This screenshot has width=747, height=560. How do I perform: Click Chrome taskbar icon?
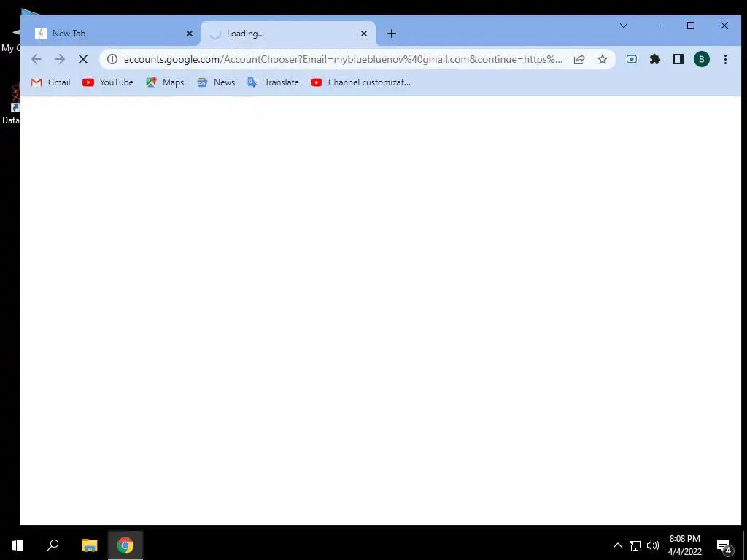click(125, 545)
